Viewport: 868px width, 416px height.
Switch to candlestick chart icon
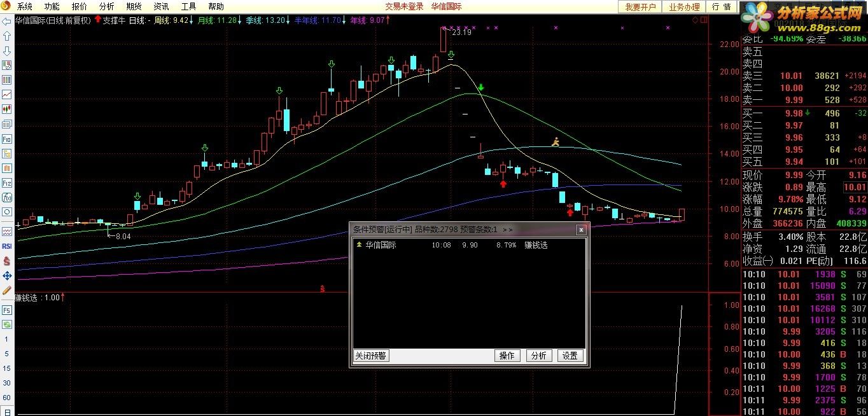point(7,109)
